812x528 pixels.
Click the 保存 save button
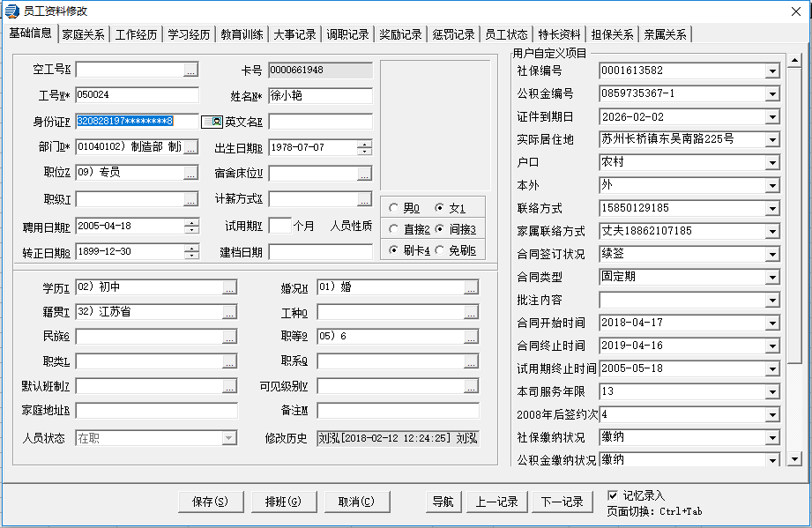pos(210,502)
